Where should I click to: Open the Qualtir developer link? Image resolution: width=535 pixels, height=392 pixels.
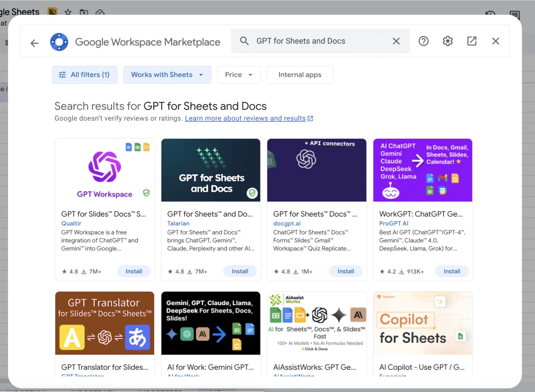pyautogui.click(x=71, y=223)
